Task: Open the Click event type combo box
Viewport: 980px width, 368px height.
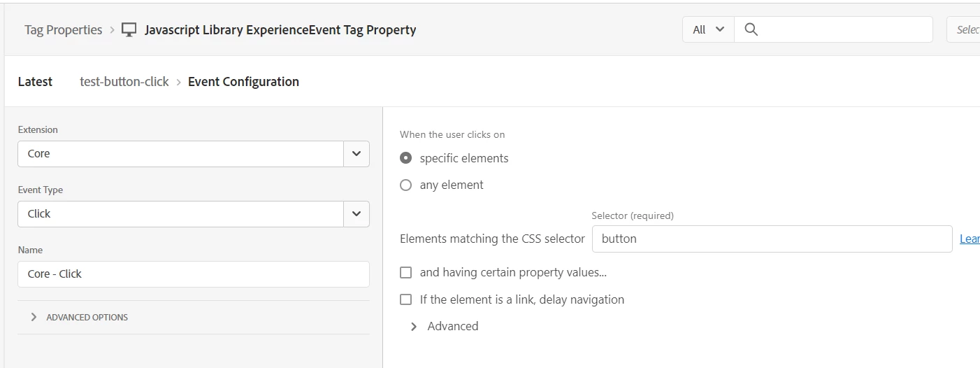Action: click(x=180, y=214)
